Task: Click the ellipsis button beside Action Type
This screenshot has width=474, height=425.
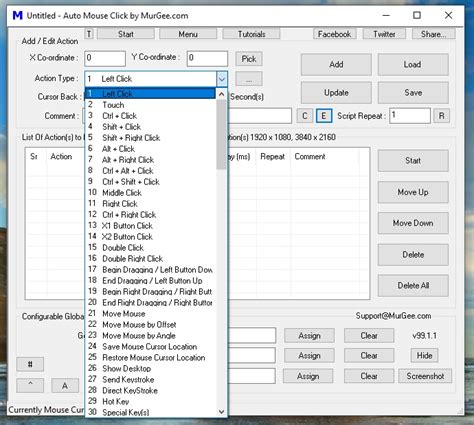Action: coord(249,80)
